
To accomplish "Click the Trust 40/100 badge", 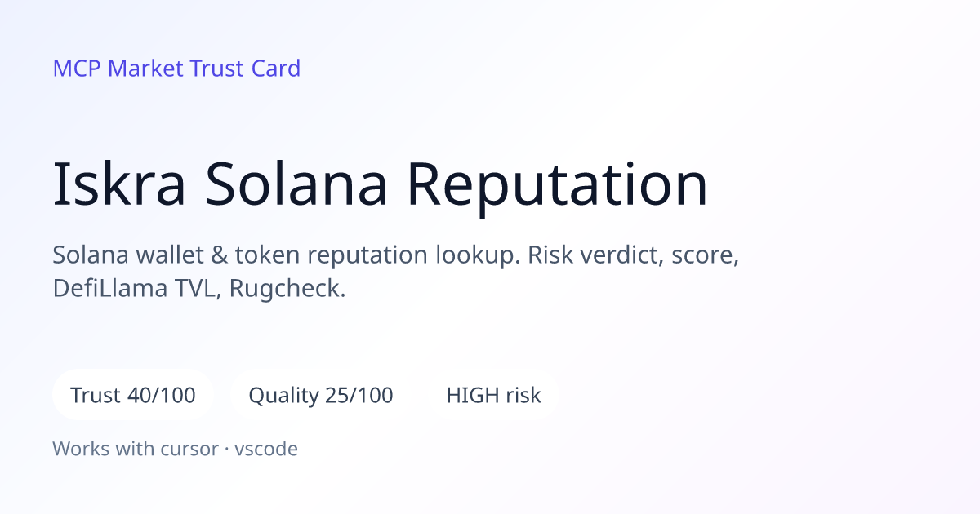I will [133, 396].
